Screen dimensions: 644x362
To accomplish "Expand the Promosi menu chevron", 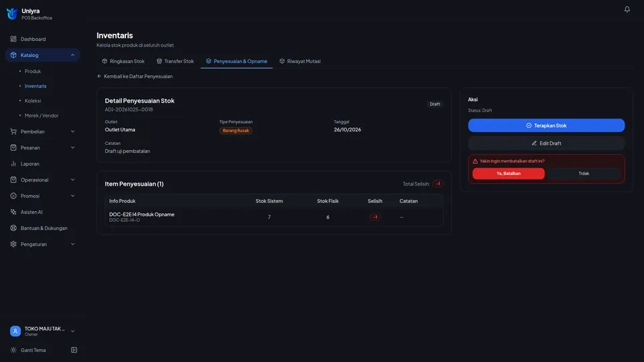I will click(x=72, y=196).
